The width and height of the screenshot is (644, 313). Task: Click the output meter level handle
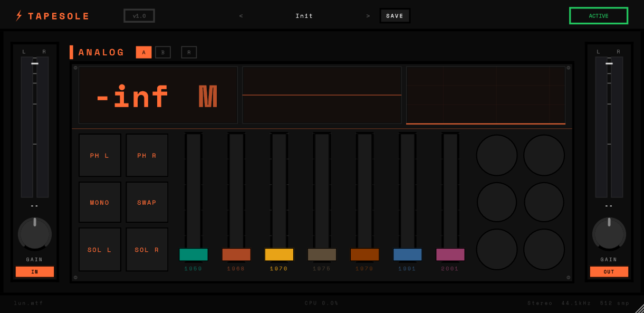click(609, 63)
